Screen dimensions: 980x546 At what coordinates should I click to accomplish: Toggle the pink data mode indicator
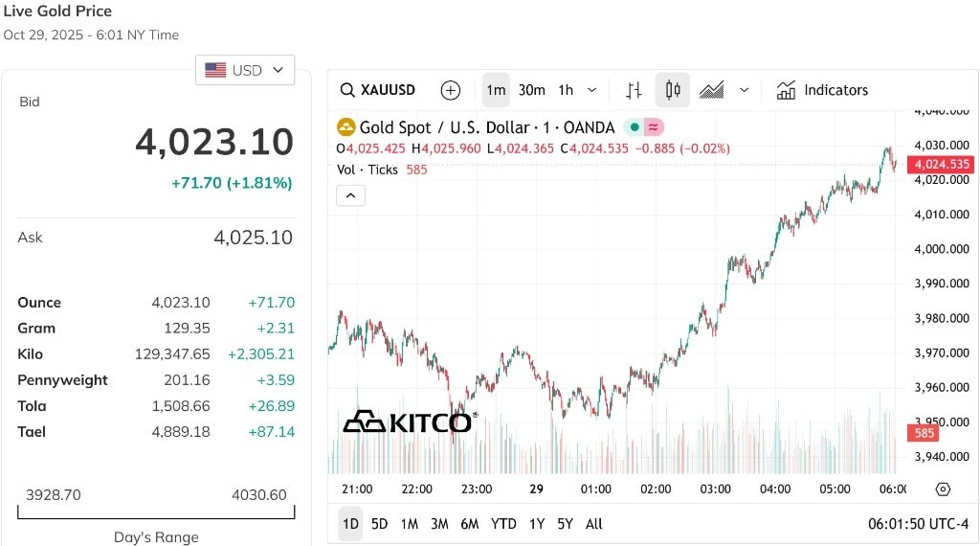(x=653, y=127)
